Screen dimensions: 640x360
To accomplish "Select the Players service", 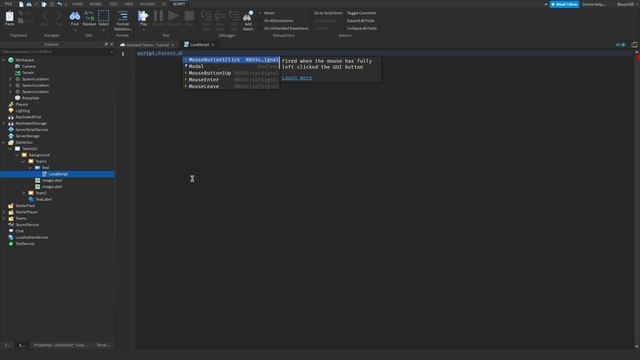I will [22, 104].
